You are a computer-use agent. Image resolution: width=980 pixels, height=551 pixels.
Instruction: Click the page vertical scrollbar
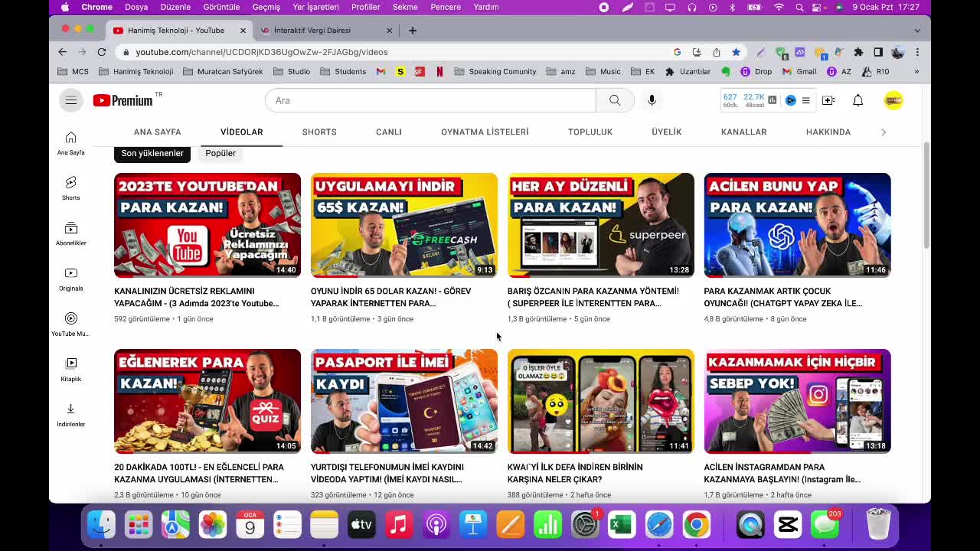[x=926, y=194]
